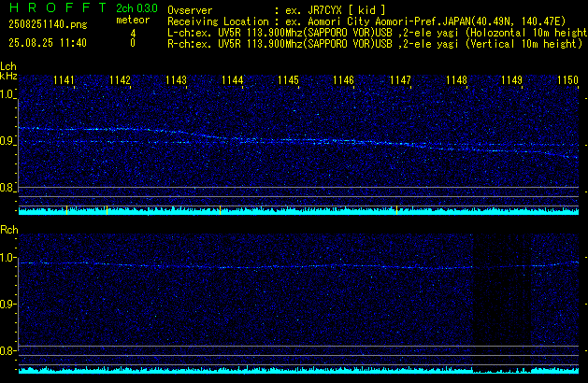The height and width of the screenshot is (383, 588).
Task: Click the date 25.08.25 11:40
Action: click(48, 43)
